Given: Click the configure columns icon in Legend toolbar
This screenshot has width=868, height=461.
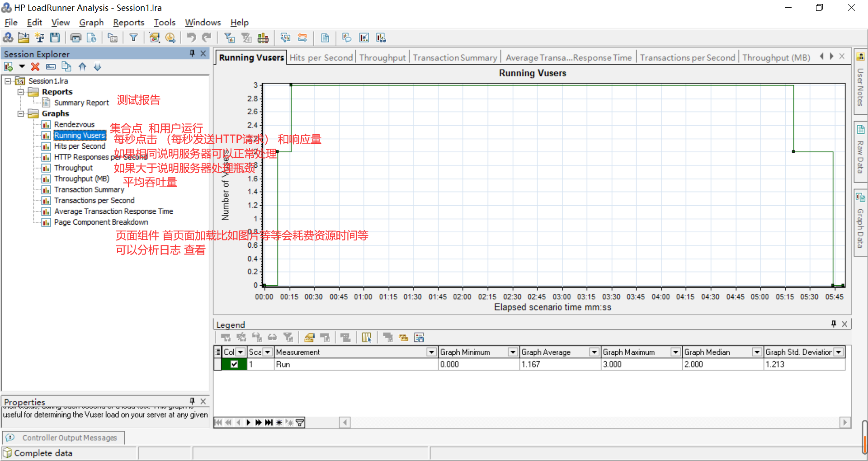Looking at the screenshot, I should tap(367, 338).
